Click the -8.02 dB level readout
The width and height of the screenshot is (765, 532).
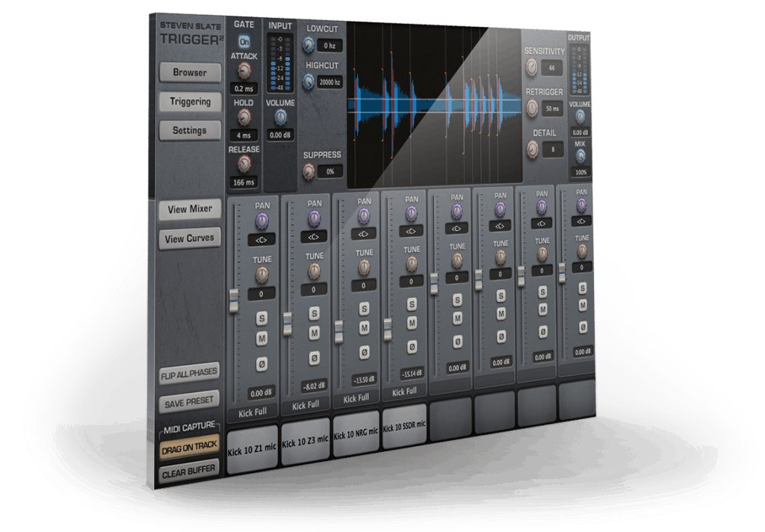(314, 386)
